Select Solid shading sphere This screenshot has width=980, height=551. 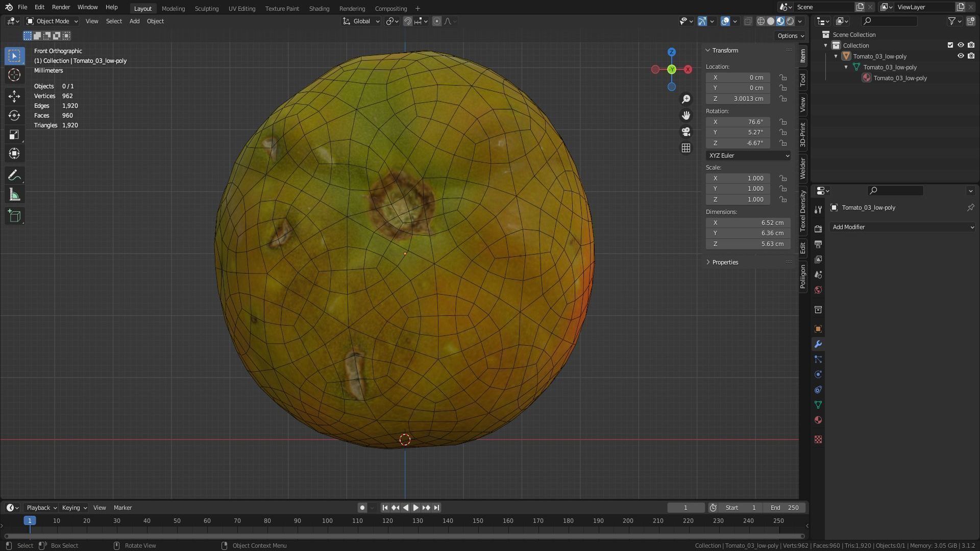(771, 21)
